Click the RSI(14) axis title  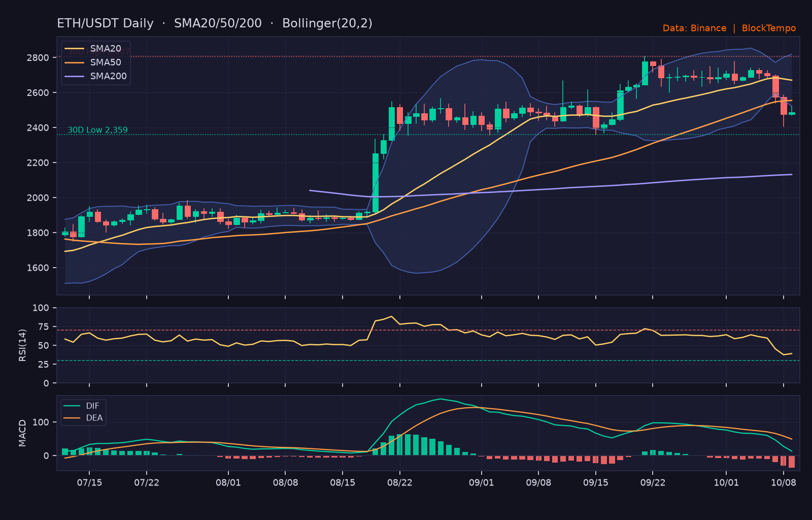[x=22, y=345]
